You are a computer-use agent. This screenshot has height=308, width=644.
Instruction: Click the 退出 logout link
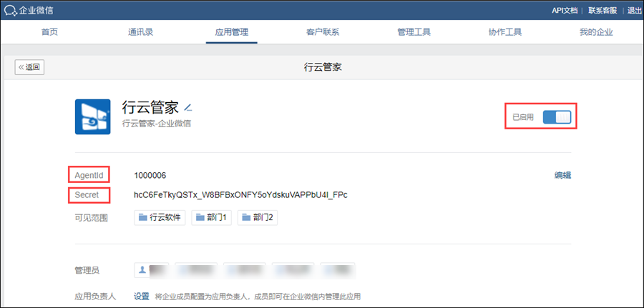coord(635,10)
